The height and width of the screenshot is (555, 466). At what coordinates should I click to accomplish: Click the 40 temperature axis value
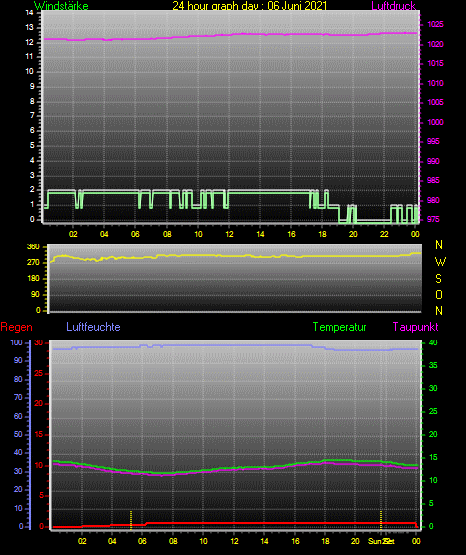[433, 342]
